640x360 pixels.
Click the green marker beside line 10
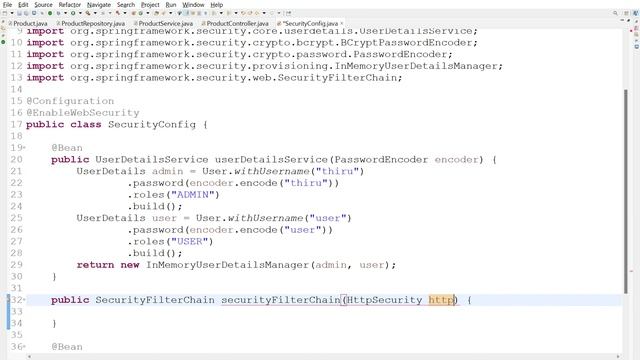coord(3,42)
